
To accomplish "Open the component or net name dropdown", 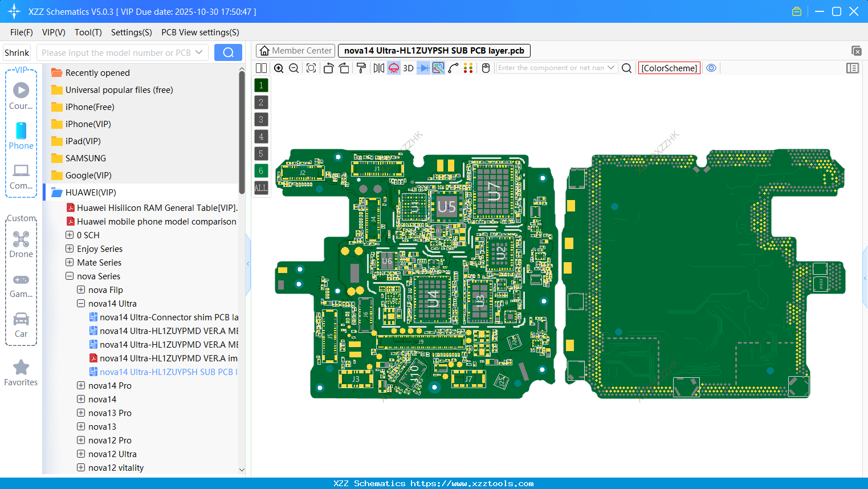I will coord(611,68).
